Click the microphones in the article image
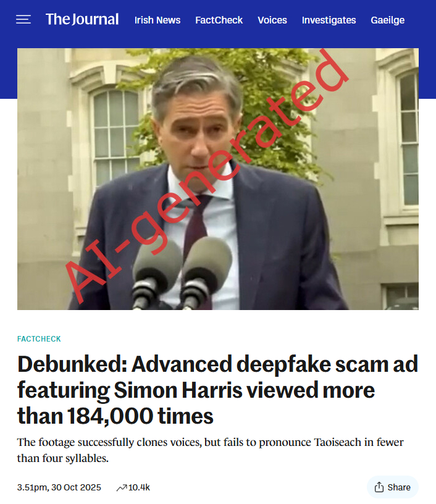 pos(182,273)
